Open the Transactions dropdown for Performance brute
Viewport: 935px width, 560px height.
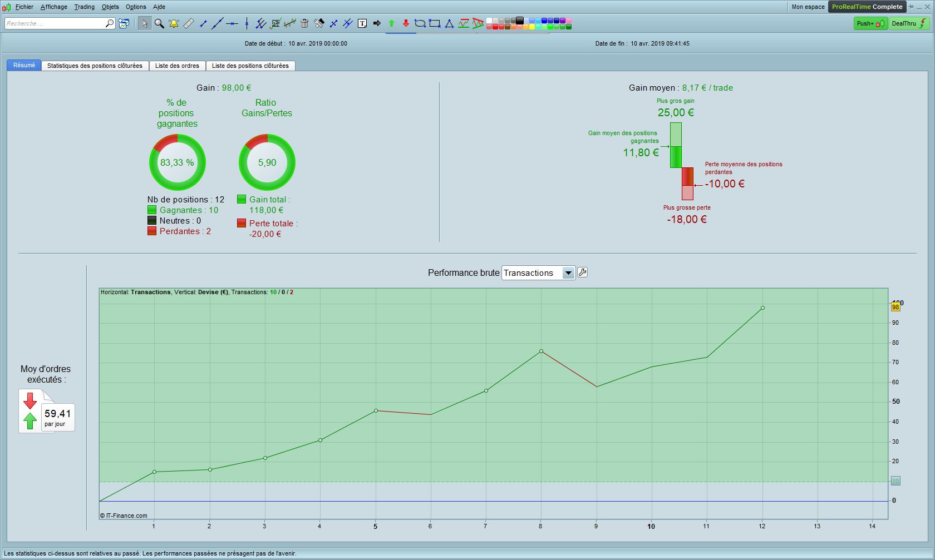tap(538, 273)
